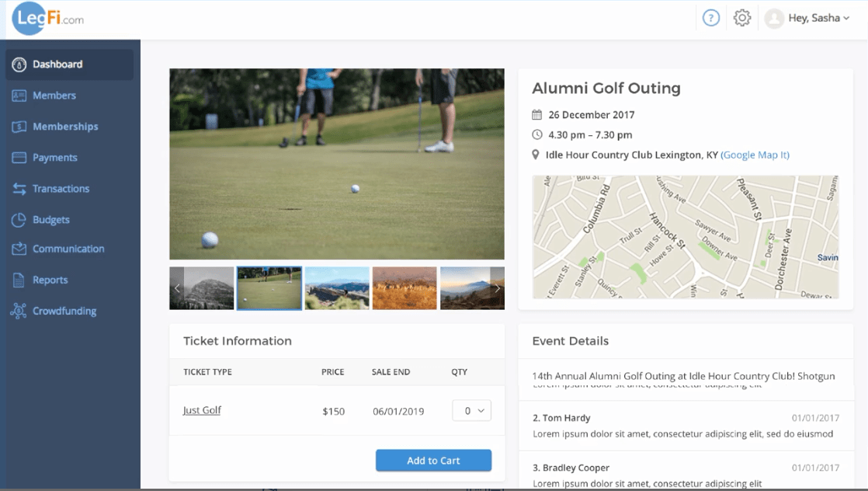This screenshot has height=491, width=868.
Task: Show next thumbnails with right carousel arrow
Action: tap(497, 288)
